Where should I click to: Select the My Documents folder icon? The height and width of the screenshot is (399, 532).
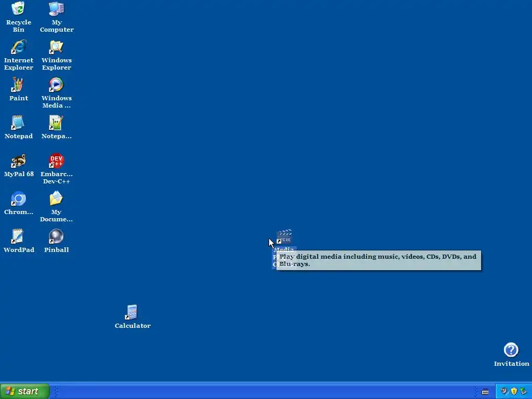point(56,198)
